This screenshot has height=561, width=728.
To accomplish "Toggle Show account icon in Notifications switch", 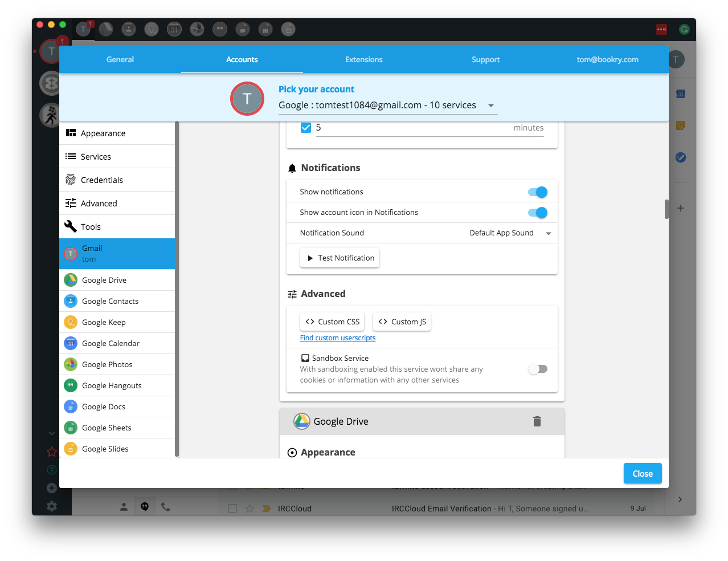I will point(538,213).
